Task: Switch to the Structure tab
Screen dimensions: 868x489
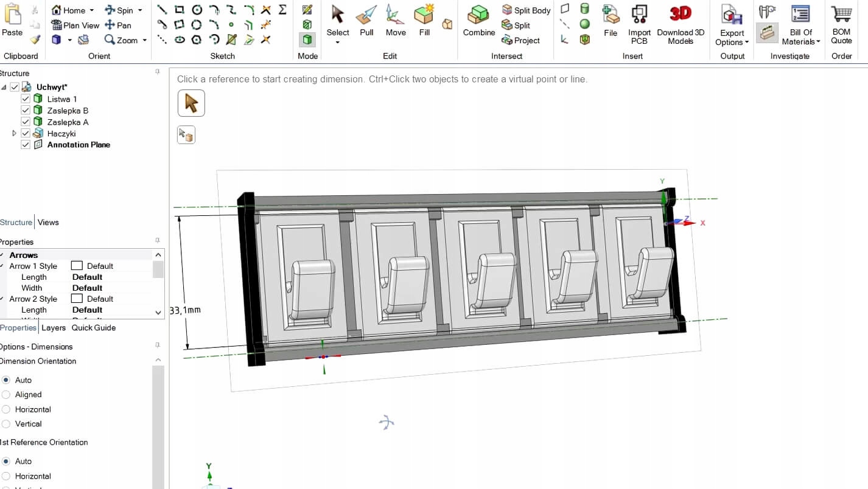Action: 16,222
